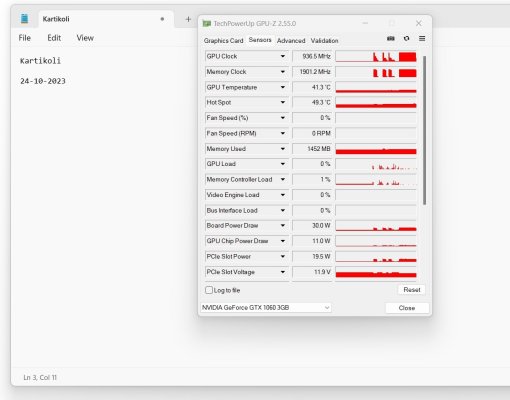Expand the GPU Chip Power Draw dropdown

point(283,241)
